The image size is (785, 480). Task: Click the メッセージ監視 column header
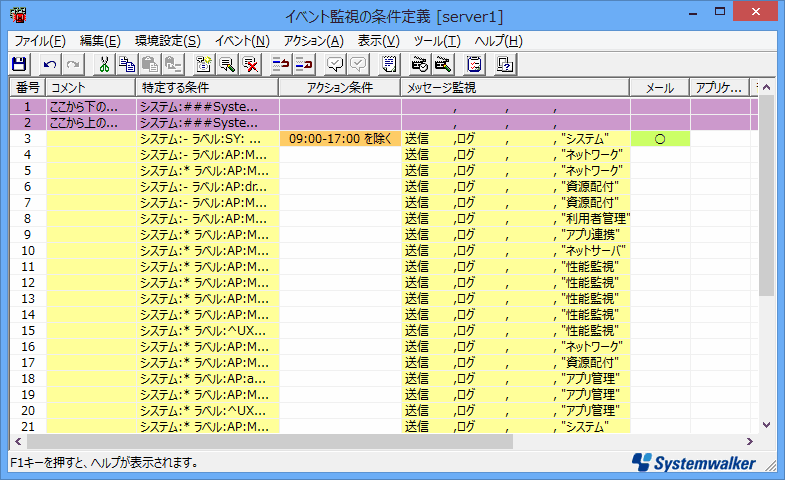coord(515,88)
